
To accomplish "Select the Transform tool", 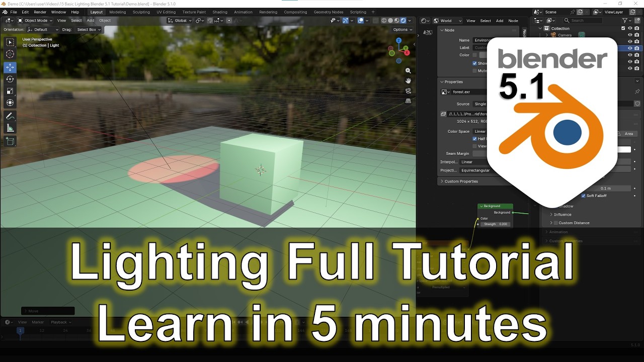I will click(10, 103).
